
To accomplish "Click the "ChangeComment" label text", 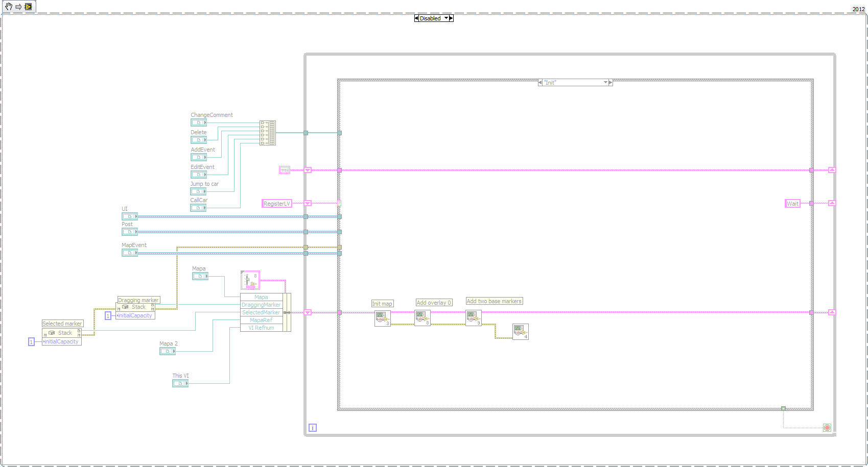I will point(212,115).
